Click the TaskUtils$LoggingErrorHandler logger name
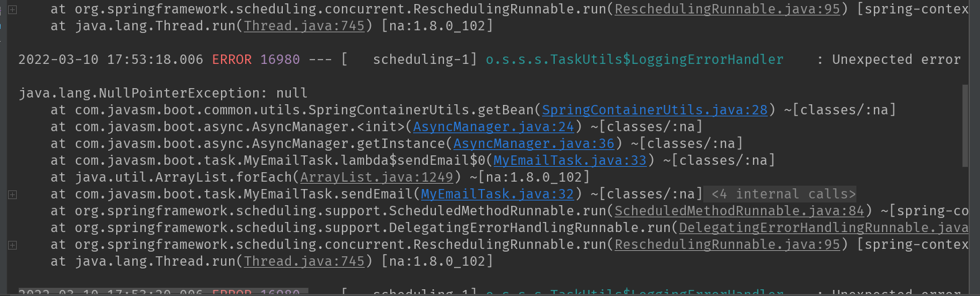Screen dimensions: 980x296 tap(634, 59)
